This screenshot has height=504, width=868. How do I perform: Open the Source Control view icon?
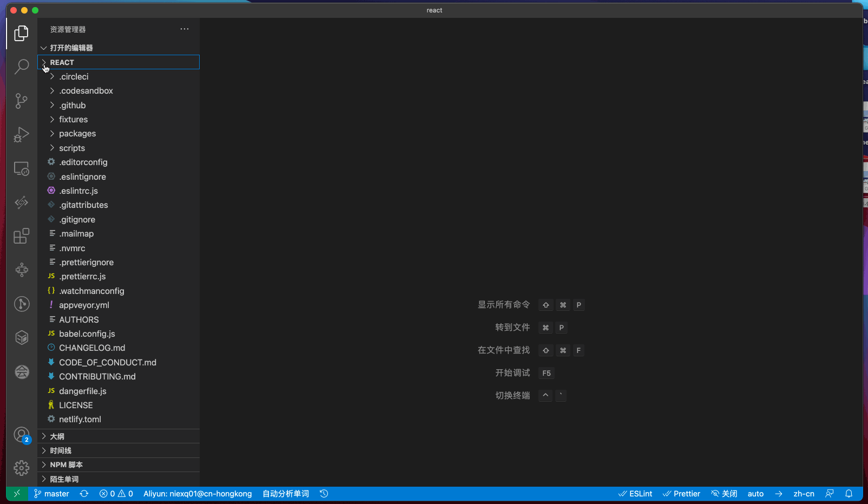coord(21,101)
